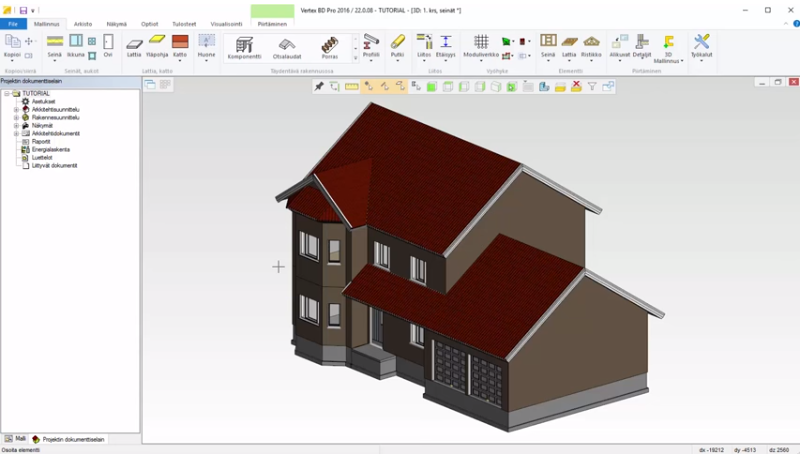Toggle the ruler measure icon in view toolbar

(x=351, y=87)
